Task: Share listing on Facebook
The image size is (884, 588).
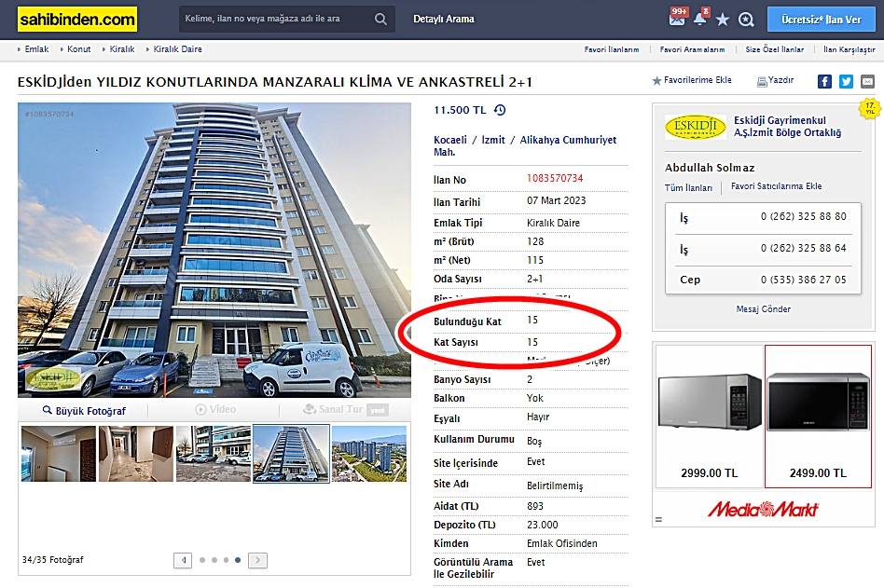Action: click(824, 82)
